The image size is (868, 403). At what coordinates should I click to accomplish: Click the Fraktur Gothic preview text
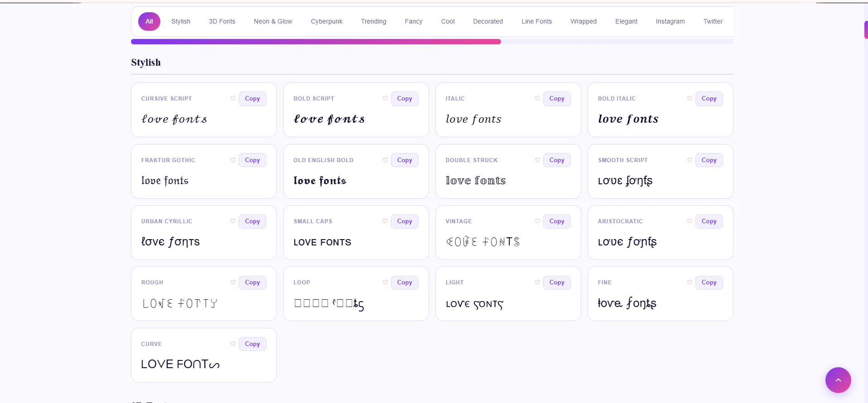pos(165,181)
